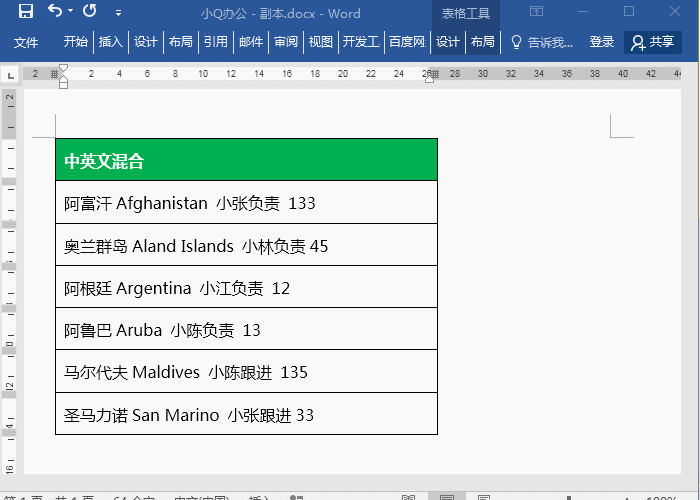This screenshot has width=700, height=500.
Task: Switch to the 开始 tab
Action: click(x=75, y=42)
